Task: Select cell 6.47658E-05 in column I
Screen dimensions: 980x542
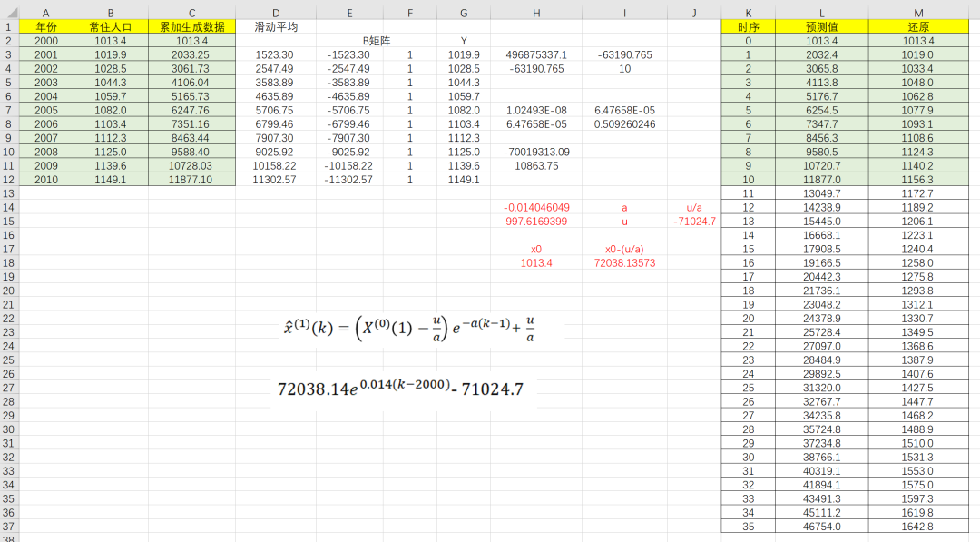Action: click(624, 110)
